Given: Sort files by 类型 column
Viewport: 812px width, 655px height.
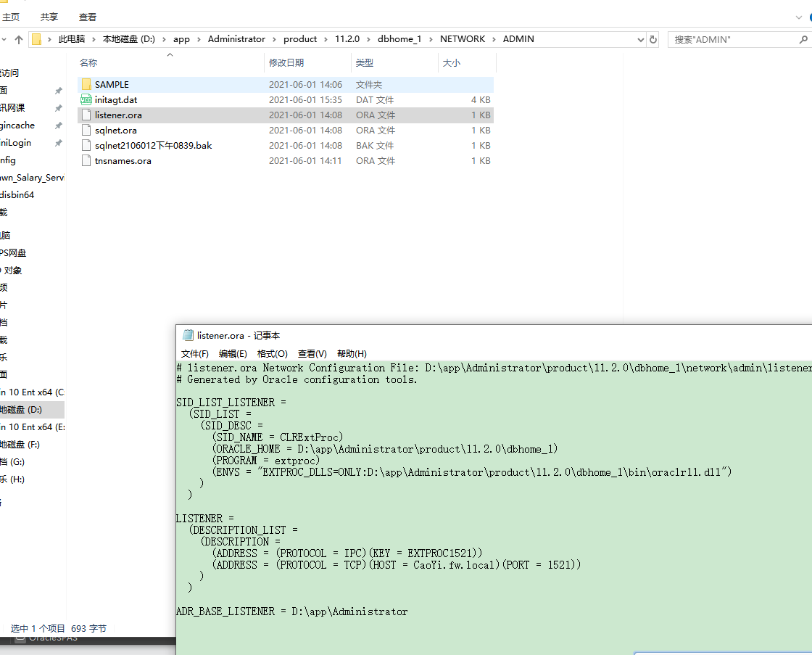Looking at the screenshot, I should [365, 62].
